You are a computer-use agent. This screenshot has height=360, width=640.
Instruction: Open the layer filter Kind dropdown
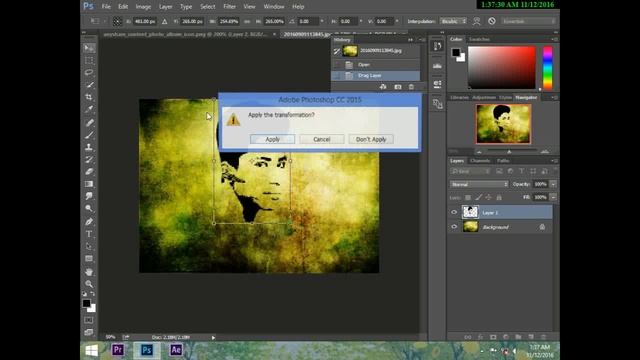[x=470, y=171]
